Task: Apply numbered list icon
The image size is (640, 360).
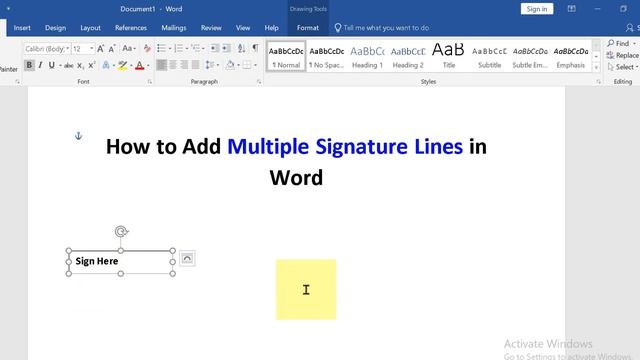Action: coord(178,49)
